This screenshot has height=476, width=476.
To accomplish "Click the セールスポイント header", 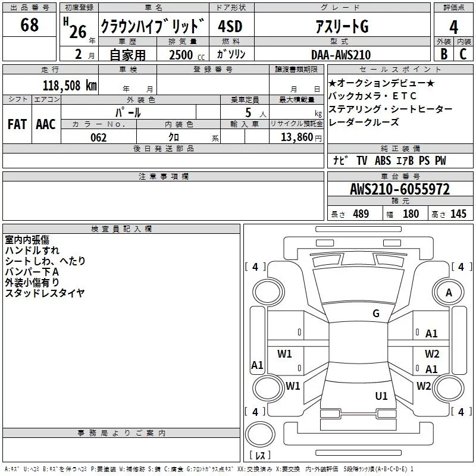I will pyautogui.click(x=400, y=69).
